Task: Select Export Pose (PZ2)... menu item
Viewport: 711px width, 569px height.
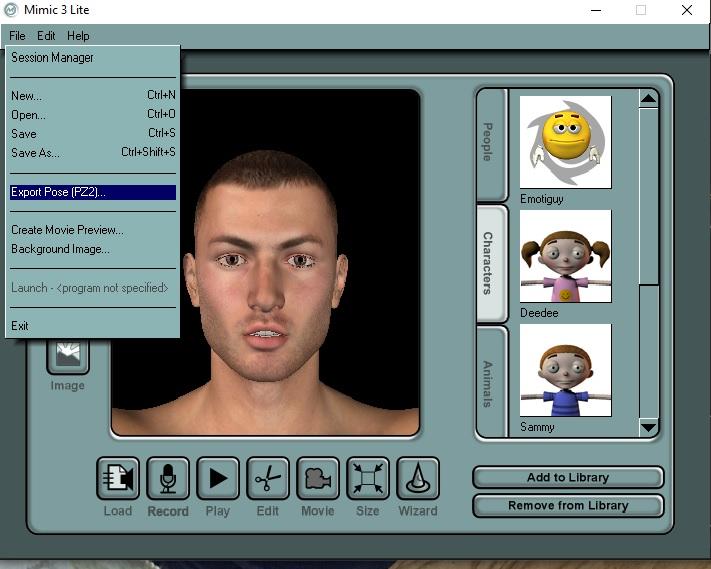Action: click(x=93, y=192)
